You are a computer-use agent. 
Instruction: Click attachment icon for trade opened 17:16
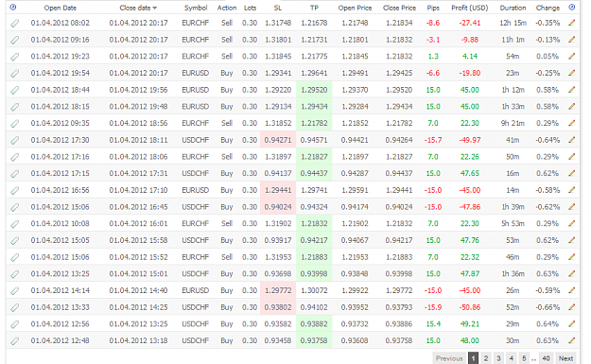click(14, 157)
